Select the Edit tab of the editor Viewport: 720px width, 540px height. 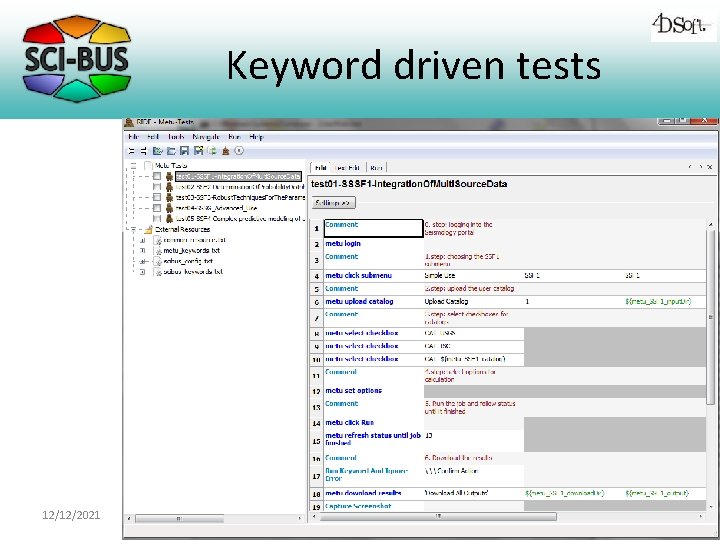(321, 168)
